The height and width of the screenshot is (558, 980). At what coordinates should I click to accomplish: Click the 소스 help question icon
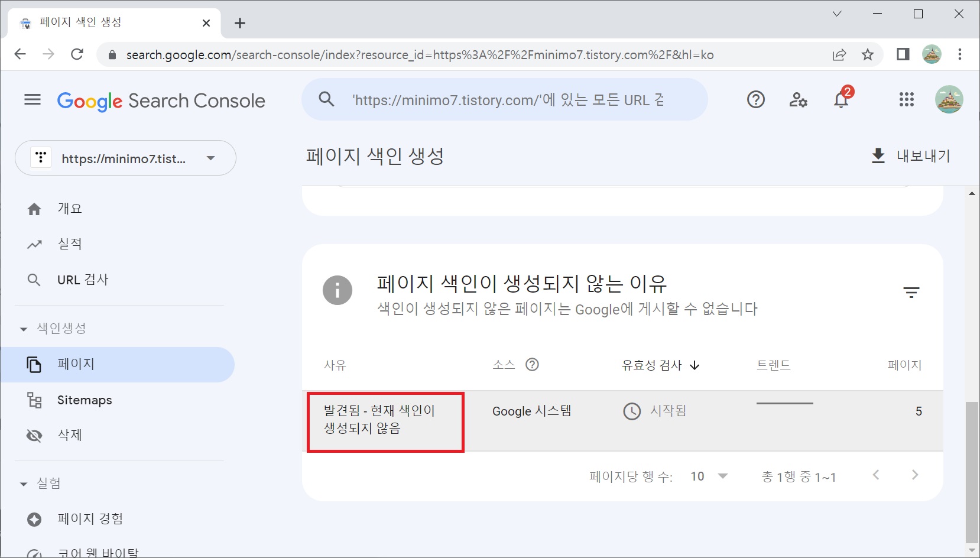point(532,365)
